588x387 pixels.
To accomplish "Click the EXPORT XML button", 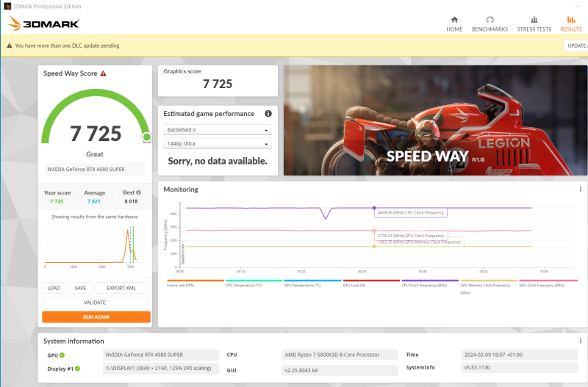I will [121, 288].
